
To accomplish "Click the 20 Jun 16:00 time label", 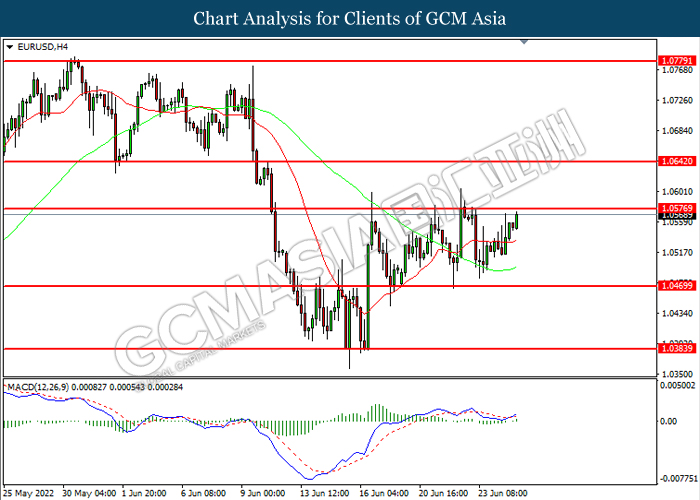I will coord(443,493).
